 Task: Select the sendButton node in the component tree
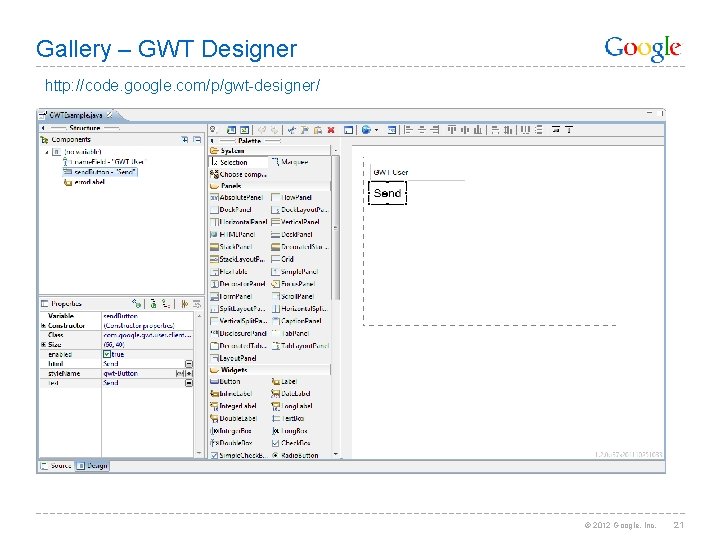(100, 172)
